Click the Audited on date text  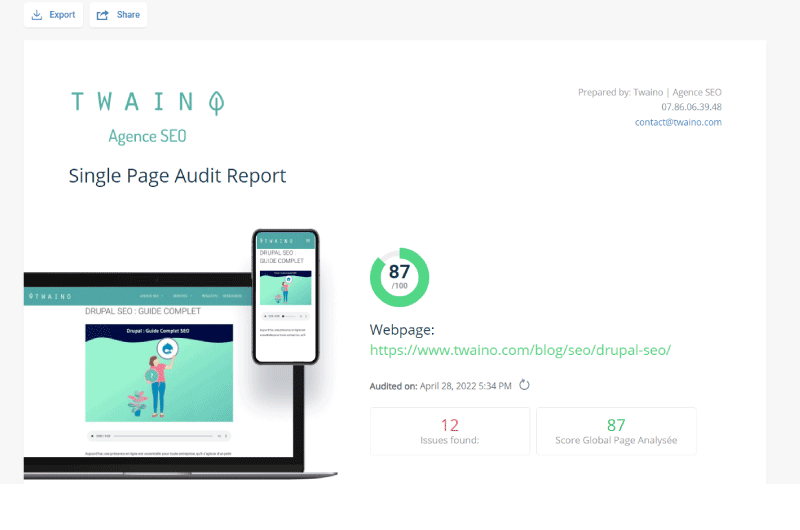[440, 386]
